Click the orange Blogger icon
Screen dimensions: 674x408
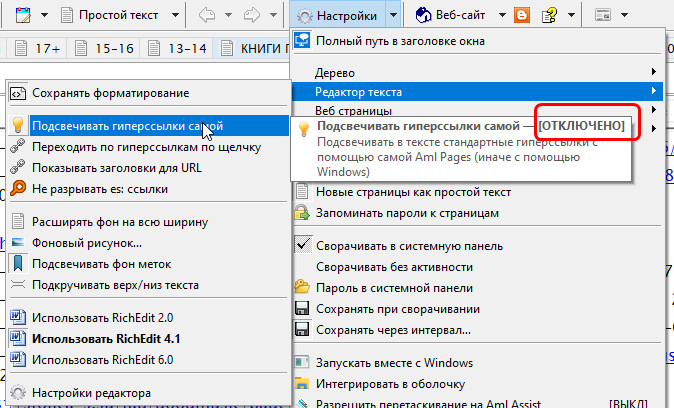(x=522, y=15)
